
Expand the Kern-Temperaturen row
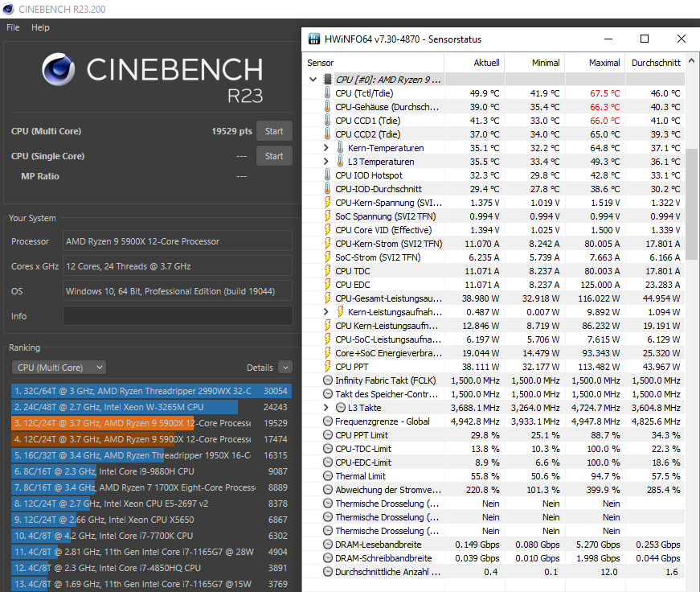[x=326, y=148]
